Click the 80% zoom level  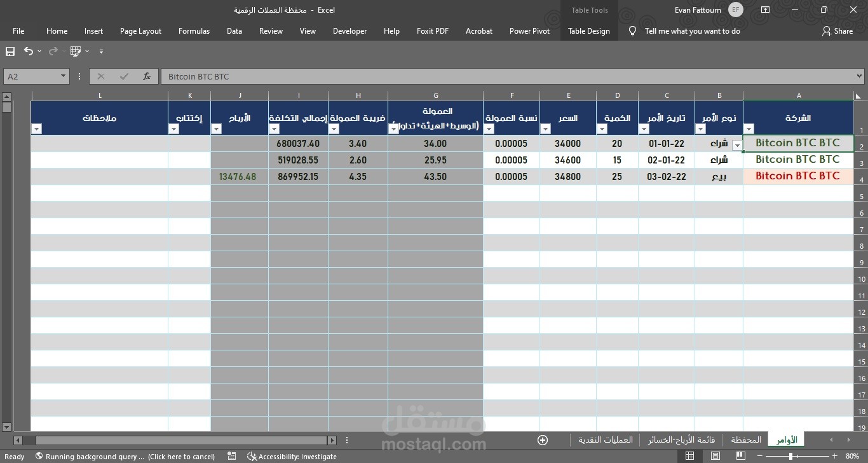pyautogui.click(x=852, y=456)
